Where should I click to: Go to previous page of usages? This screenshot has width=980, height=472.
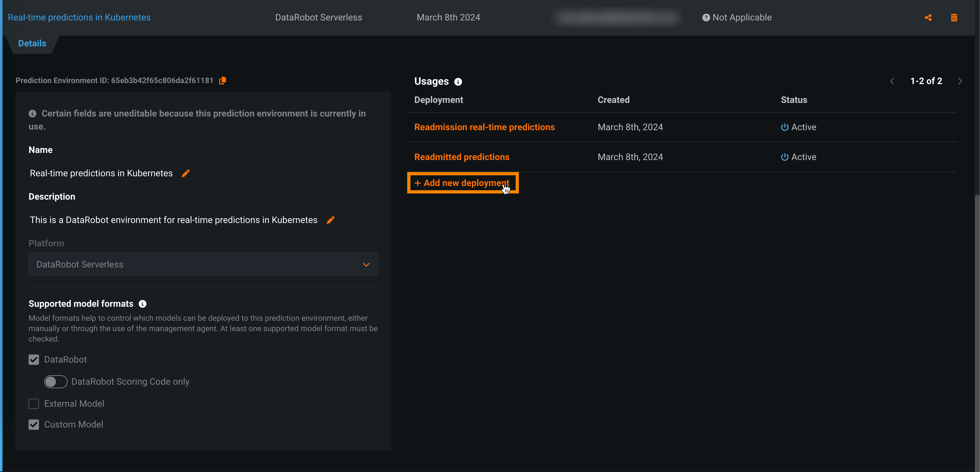pyautogui.click(x=892, y=81)
